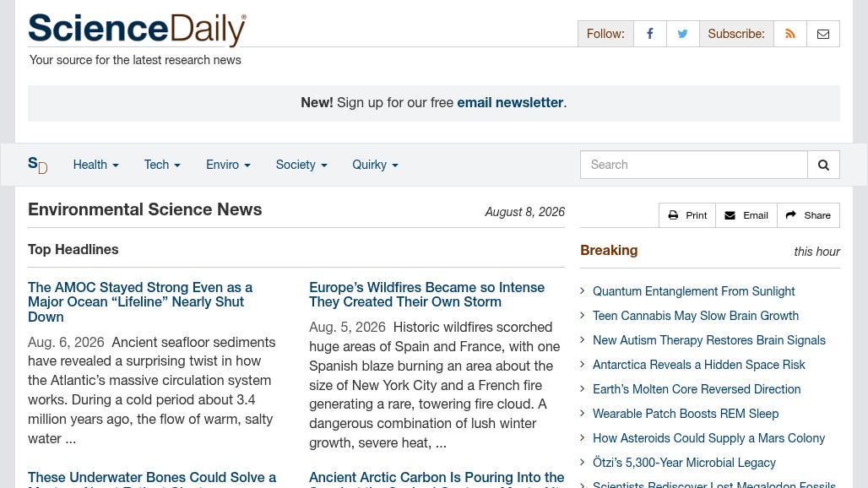The height and width of the screenshot is (488, 868).
Task: Click Environmental Science News title
Action: coord(145,209)
